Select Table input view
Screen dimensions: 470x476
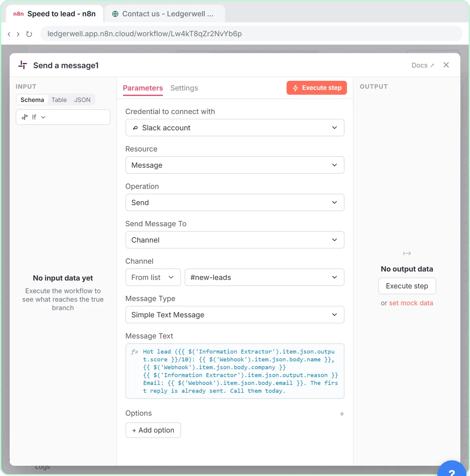(59, 100)
